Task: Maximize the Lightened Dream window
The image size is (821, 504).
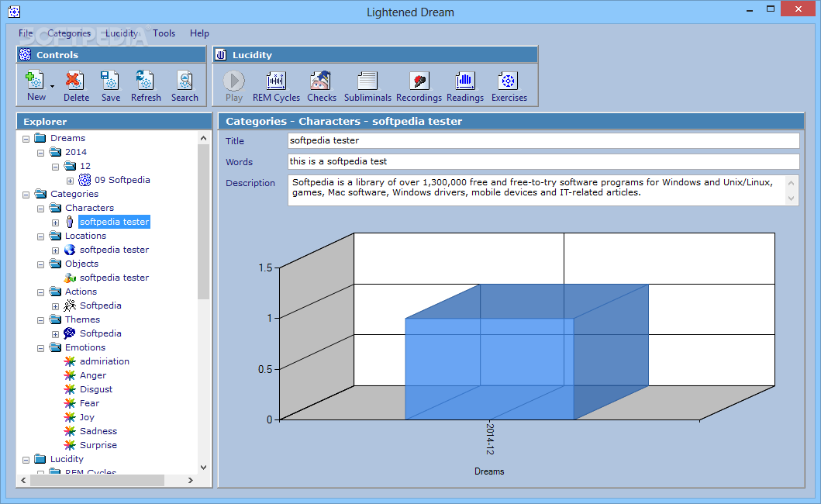Action: (x=770, y=9)
